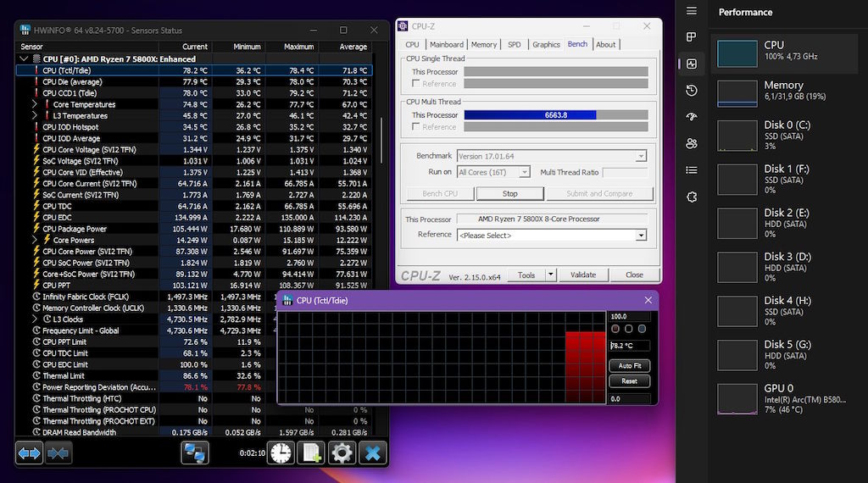The height and width of the screenshot is (483, 868).
Task: Select Disk 0 (C:) in Task Manager
Action: (784, 136)
